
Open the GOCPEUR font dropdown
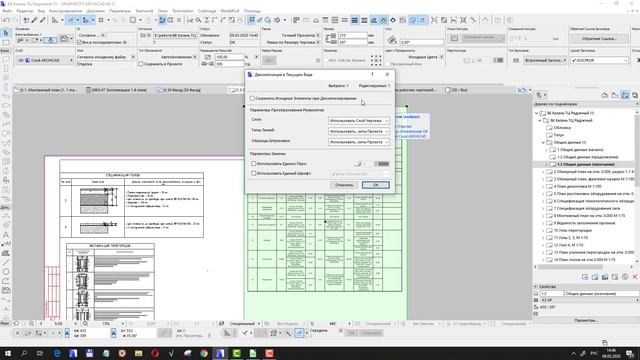(599, 60)
